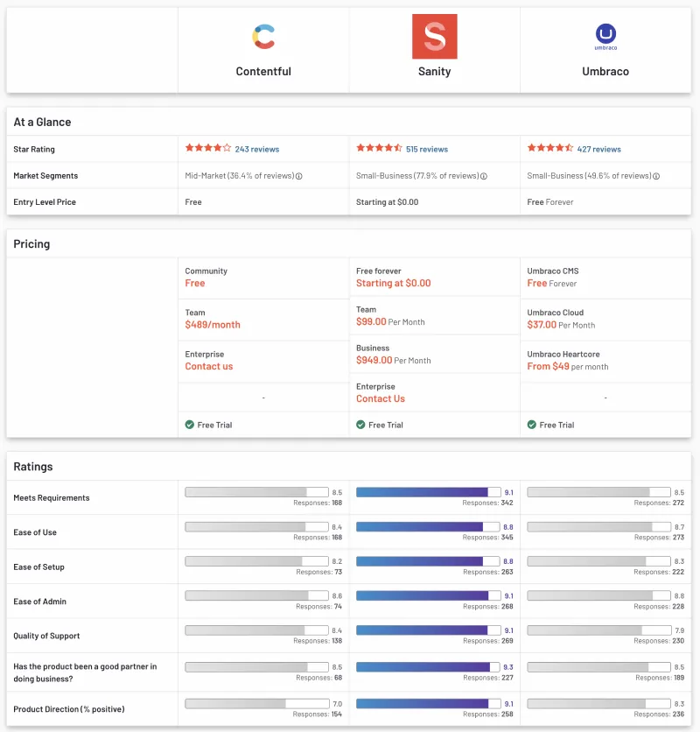Open the Contentful product name heading
Screen dimensions: 700x732
pyautogui.click(x=263, y=72)
